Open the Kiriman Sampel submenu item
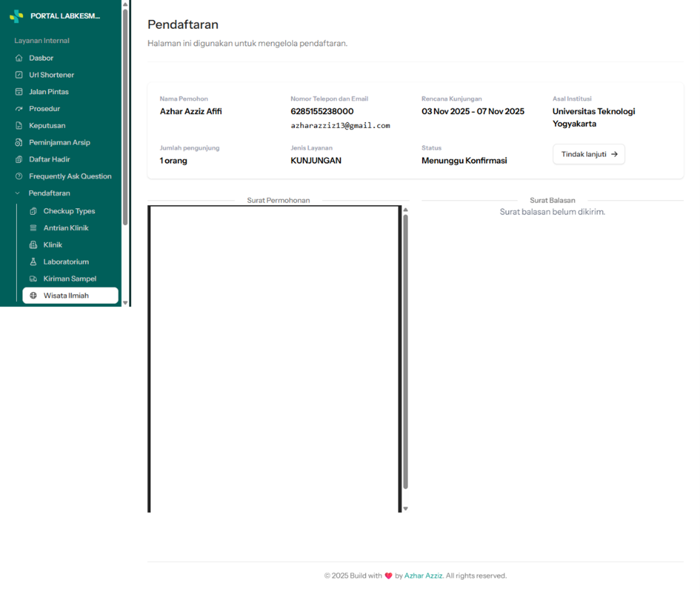This screenshot has width=700, height=597. [x=71, y=279]
